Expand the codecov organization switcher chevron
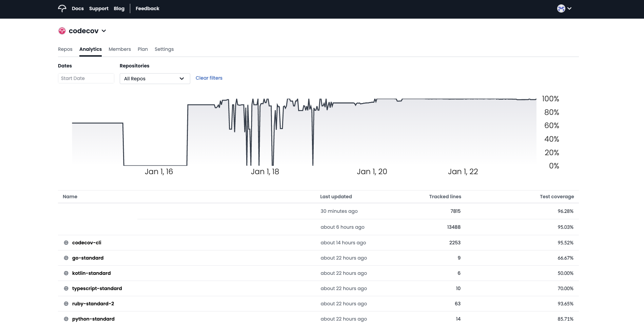 (x=104, y=31)
